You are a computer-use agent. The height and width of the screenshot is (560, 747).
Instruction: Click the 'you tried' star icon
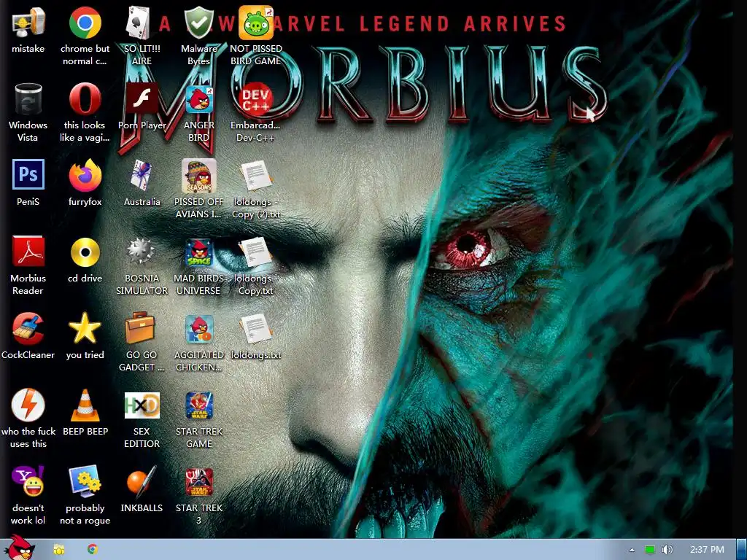85,329
